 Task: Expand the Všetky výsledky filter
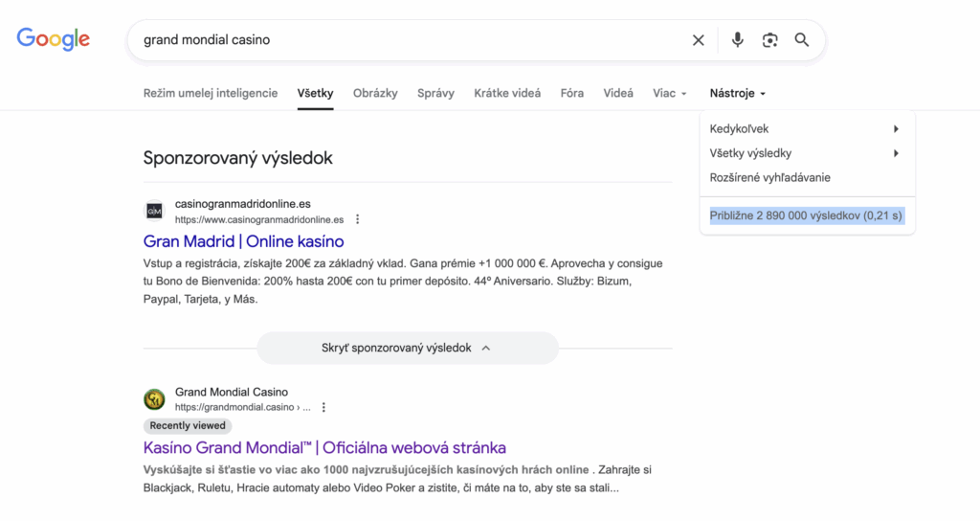[x=806, y=153]
